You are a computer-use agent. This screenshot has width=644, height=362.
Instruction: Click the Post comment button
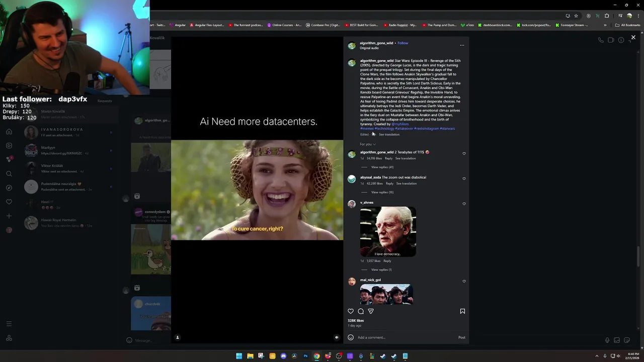click(461, 337)
